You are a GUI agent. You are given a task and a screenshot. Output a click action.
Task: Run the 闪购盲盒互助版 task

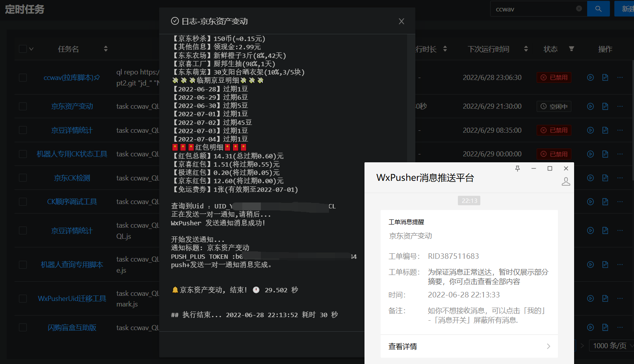coord(590,327)
